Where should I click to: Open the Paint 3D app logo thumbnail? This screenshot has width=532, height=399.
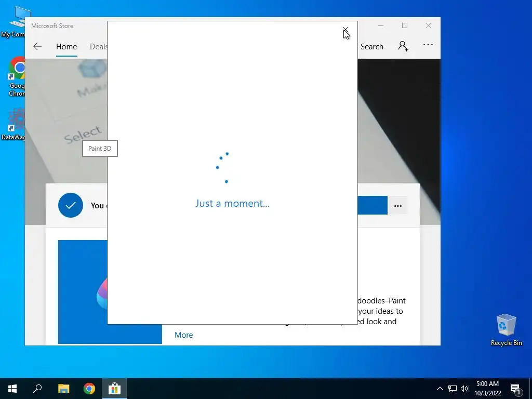83,292
